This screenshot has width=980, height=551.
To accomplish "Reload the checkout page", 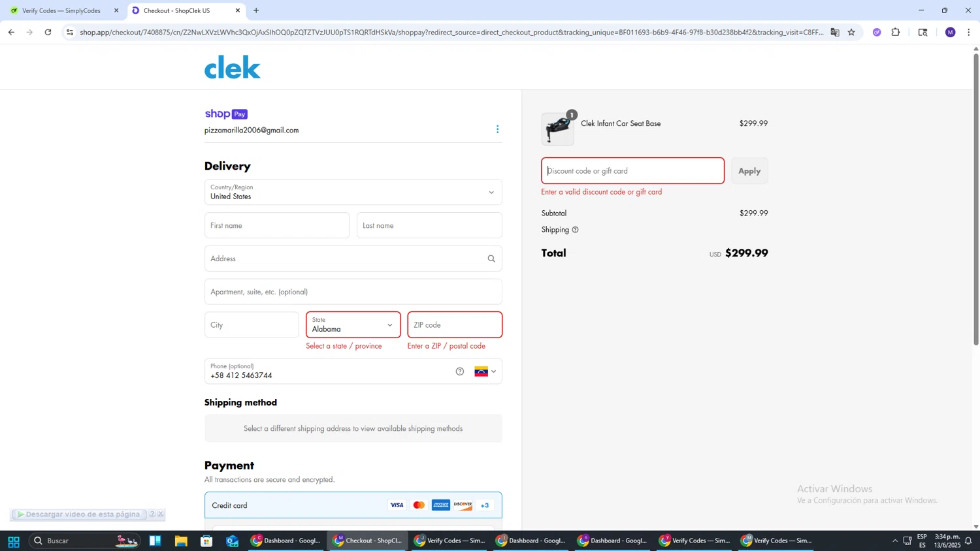I will [x=48, y=32].
